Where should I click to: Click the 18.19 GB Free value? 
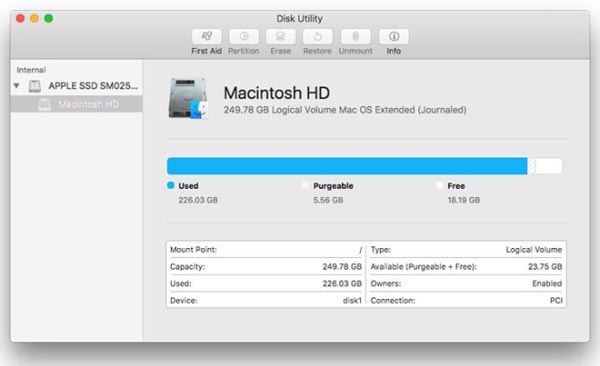464,200
